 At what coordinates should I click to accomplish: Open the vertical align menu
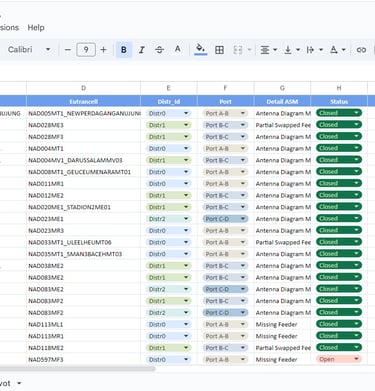pos(292,50)
